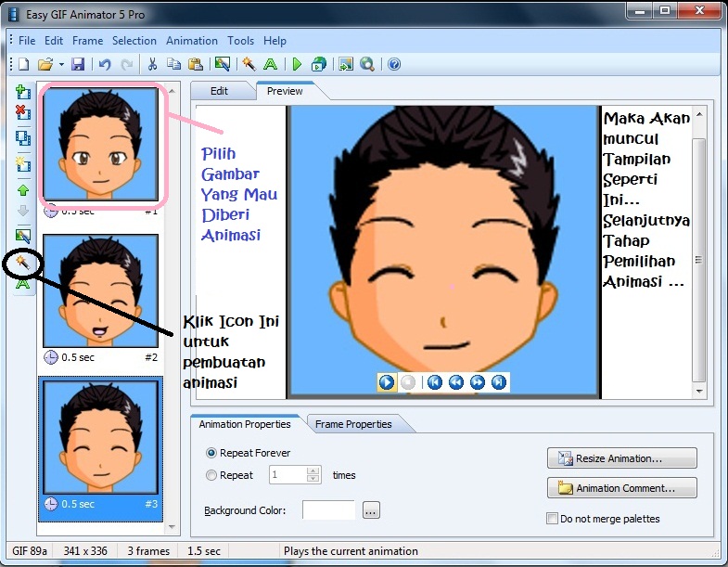Click the Paste clipboard icon
The height and width of the screenshot is (567, 728).
(196, 64)
